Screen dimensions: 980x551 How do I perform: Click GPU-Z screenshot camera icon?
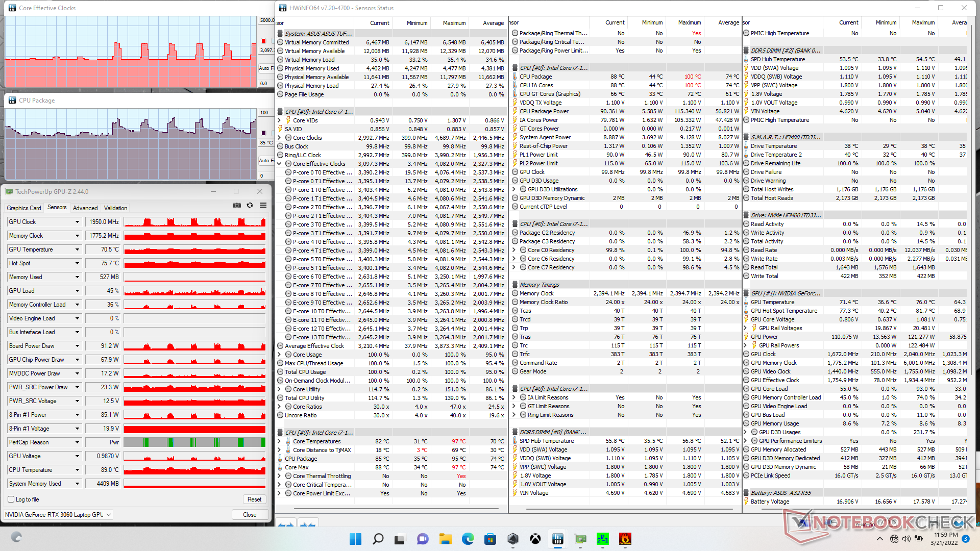237,205
